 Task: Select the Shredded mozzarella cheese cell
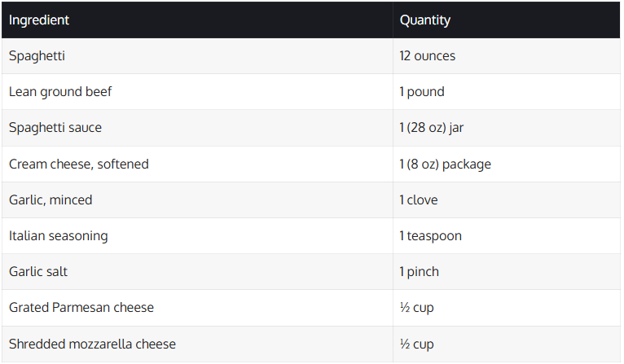click(x=92, y=344)
